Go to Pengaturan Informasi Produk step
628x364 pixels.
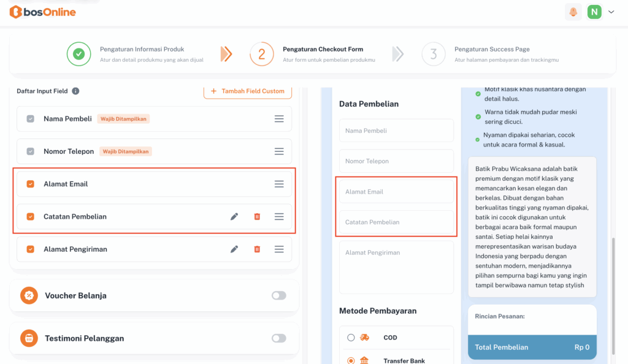pos(78,54)
